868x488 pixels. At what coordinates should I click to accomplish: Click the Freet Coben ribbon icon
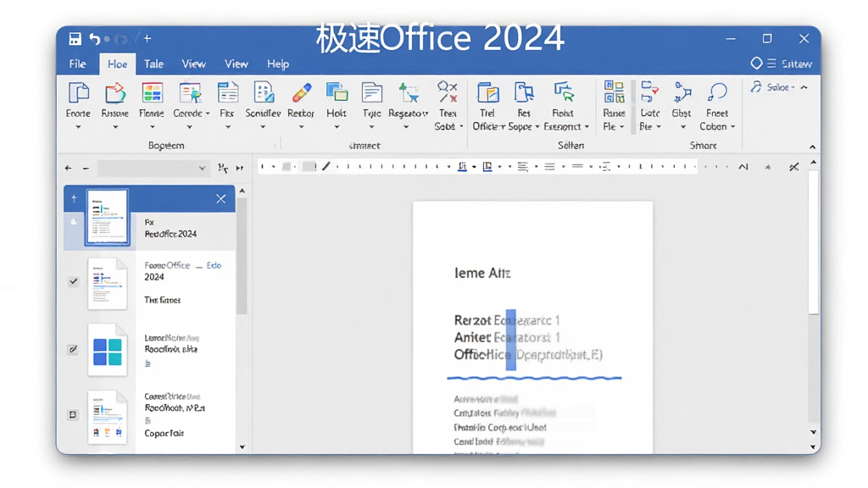click(717, 91)
